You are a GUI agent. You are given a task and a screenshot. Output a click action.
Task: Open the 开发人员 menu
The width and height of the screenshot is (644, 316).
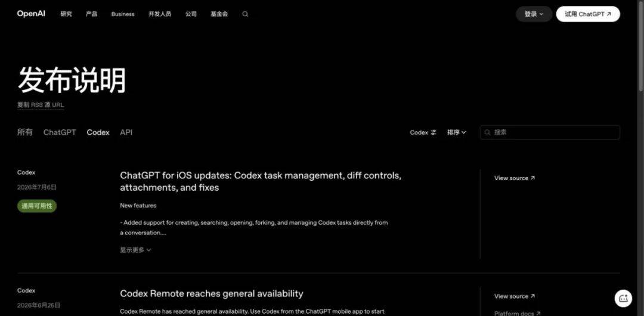pyautogui.click(x=160, y=14)
